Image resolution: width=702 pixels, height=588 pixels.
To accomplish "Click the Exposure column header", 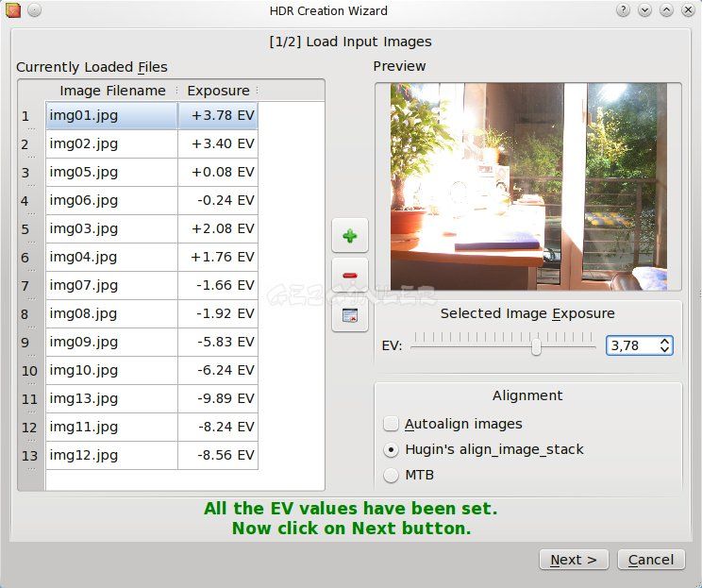I will [x=219, y=91].
